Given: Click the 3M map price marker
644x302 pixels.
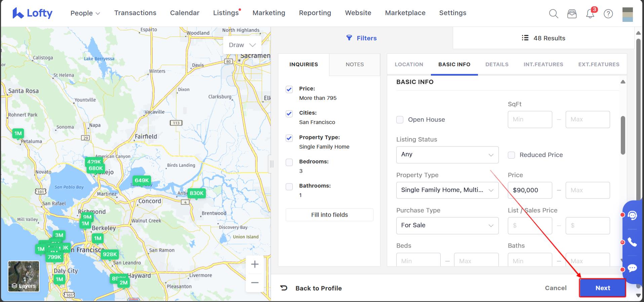Looking at the screenshot, I should 59,235.
